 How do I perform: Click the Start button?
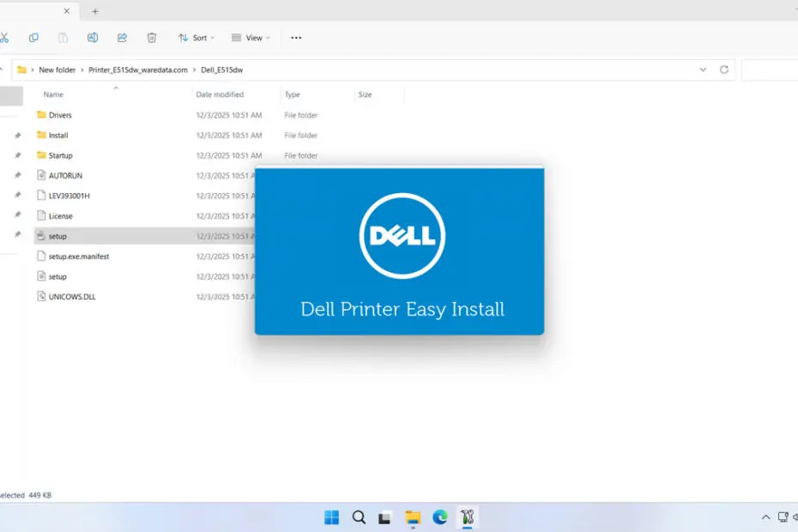[331, 517]
